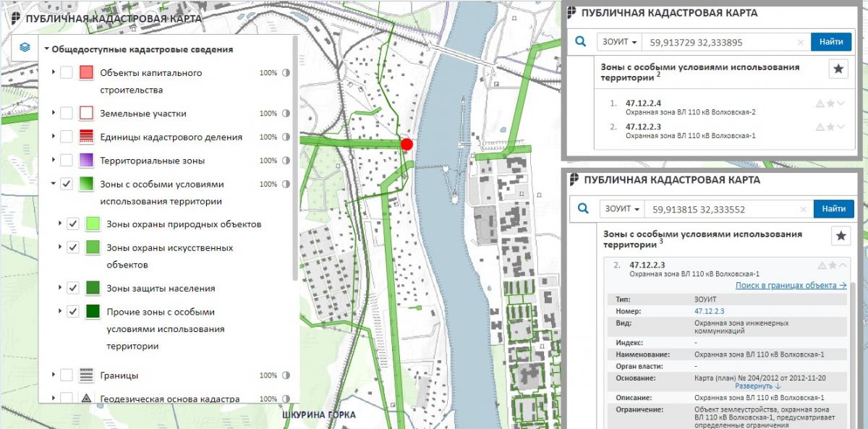
Task: Click the layers stack icon button
Action: coord(25,48)
